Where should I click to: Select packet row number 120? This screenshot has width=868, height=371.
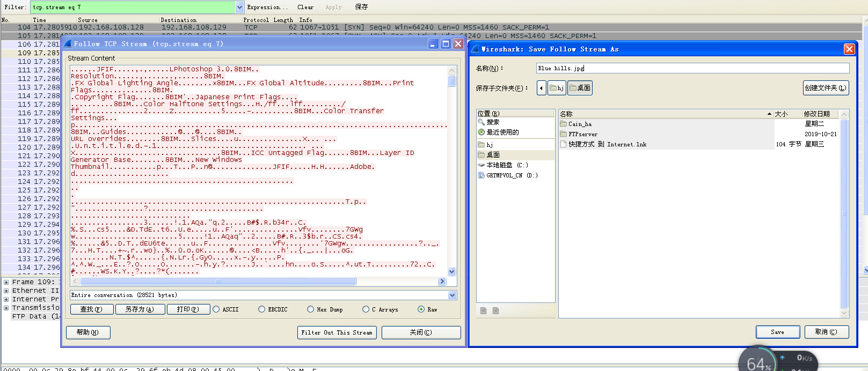tap(31, 147)
